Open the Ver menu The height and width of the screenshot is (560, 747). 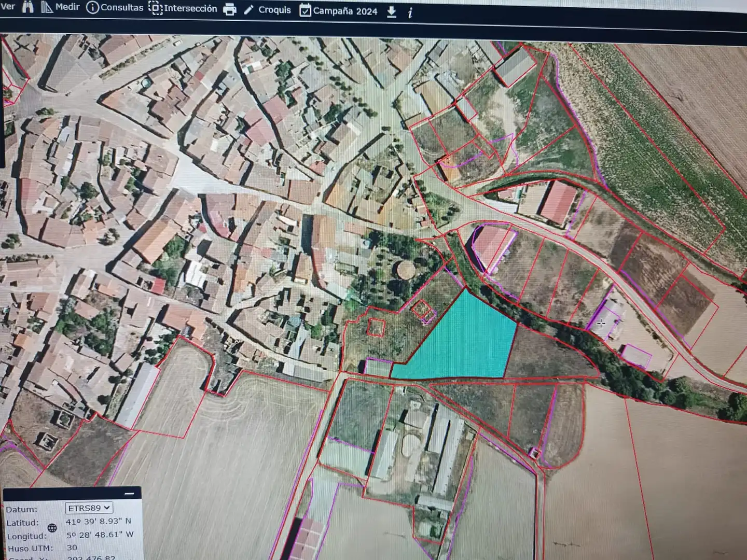pyautogui.click(x=7, y=7)
